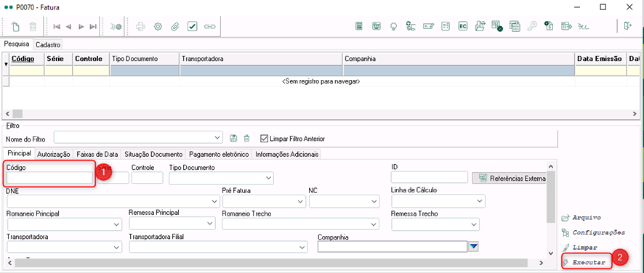Click the Configurações button
644x273 pixels.
(x=593, y=232)
